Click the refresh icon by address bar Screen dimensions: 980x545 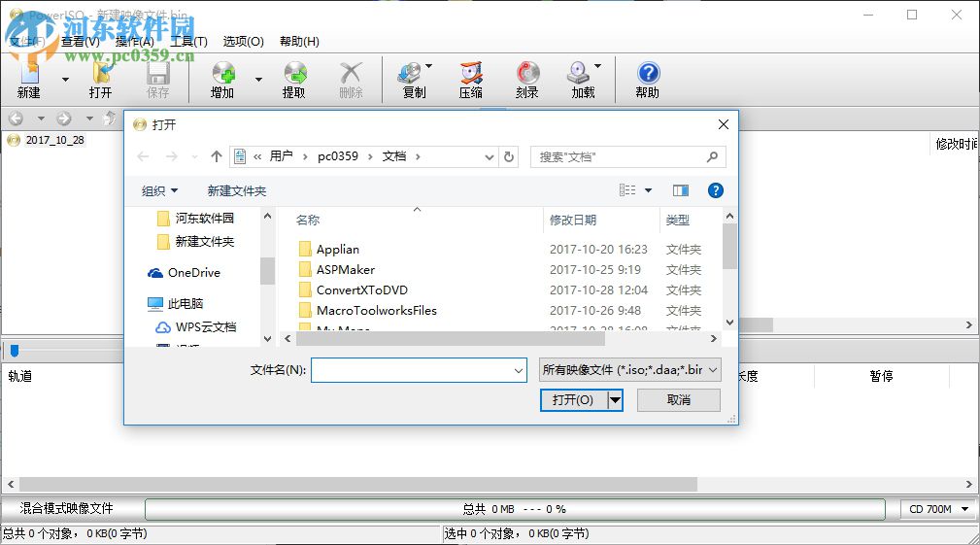tap(509, 156)
